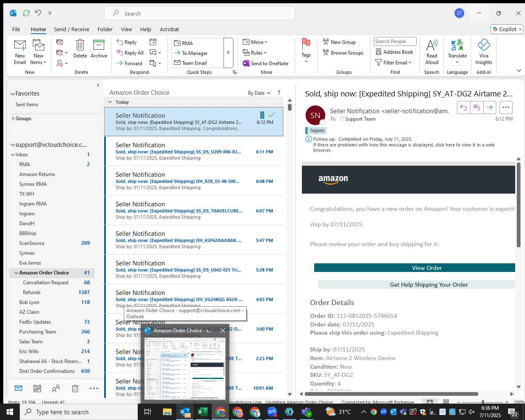Open the Rules dropdown
This screenshot has height=420, width=525.
point(255,53)
